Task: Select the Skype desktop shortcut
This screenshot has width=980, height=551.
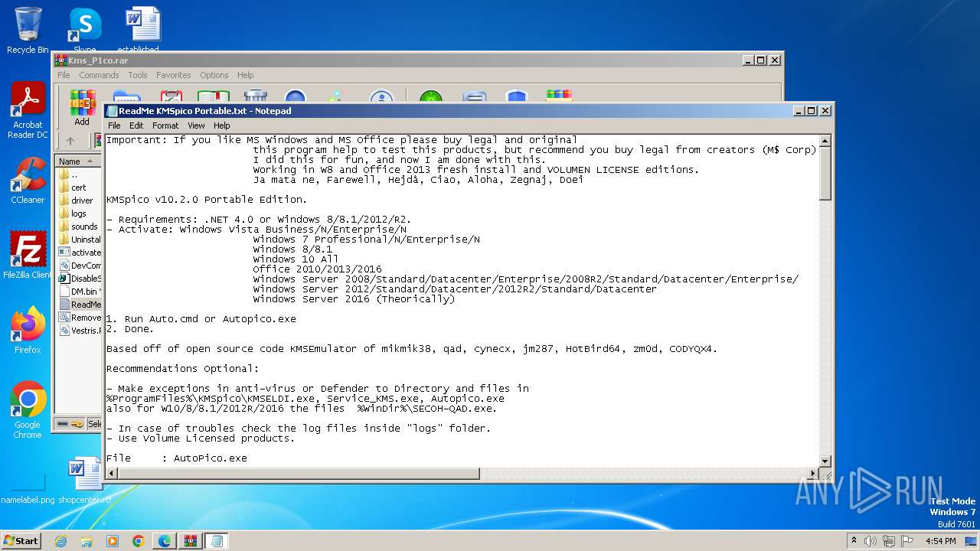Action: [85, 31]
